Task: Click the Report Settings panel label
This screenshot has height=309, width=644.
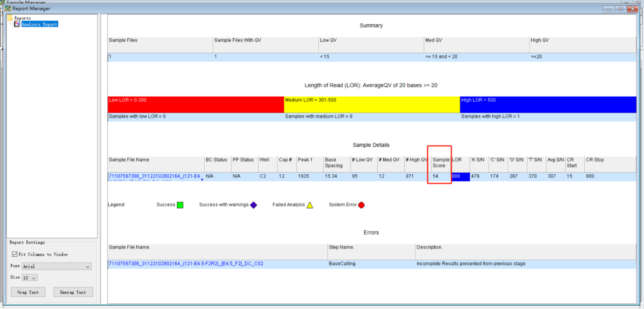Action: 27,243
